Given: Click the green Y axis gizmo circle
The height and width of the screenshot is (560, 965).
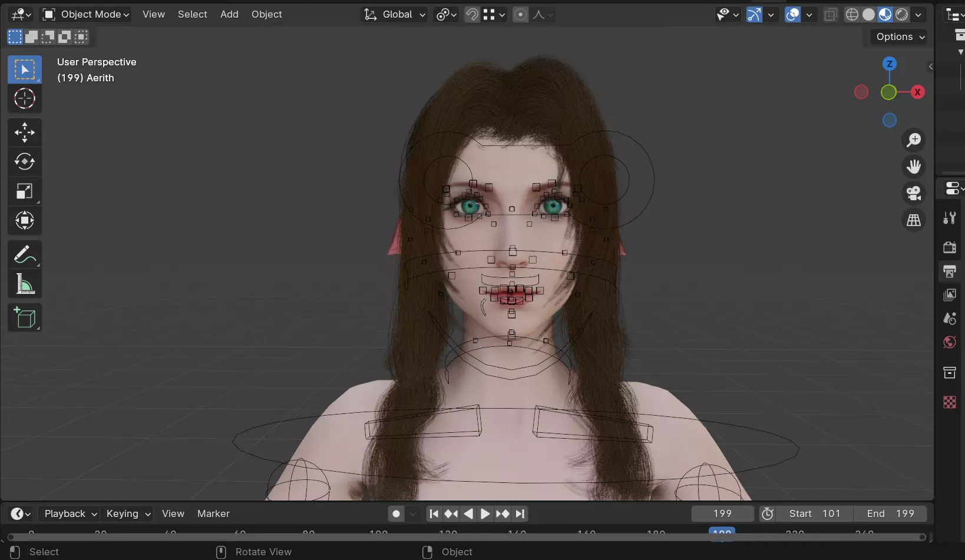Looking at the screenshot, I should click(x=888, y=92).
